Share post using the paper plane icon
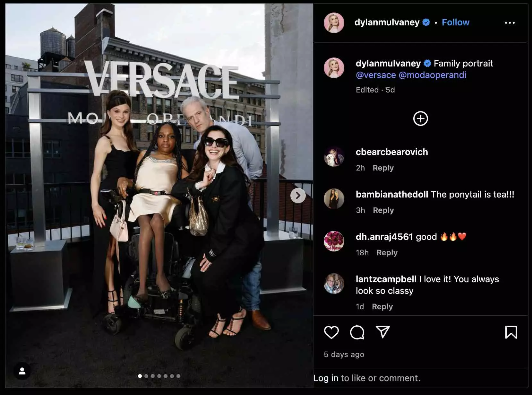The width and height of the screenshot is (532, 395). [382, 332]
